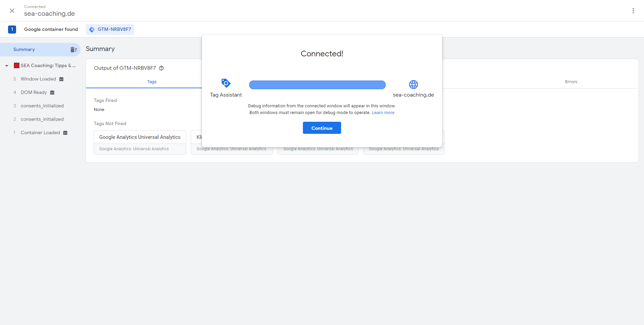This screenshot has height=325, width=644.
Task: Click the API icon next to DOM Ready
Action: click(x=52, y=93)
